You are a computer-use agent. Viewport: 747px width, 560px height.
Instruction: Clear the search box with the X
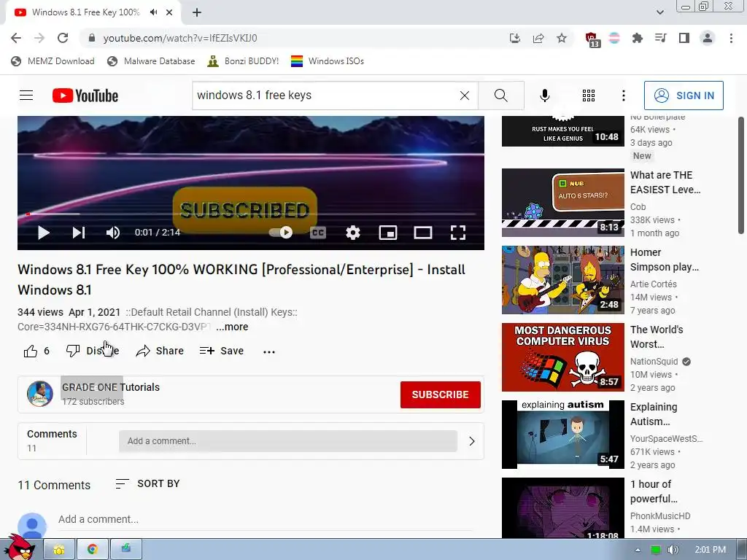point(465,96)
